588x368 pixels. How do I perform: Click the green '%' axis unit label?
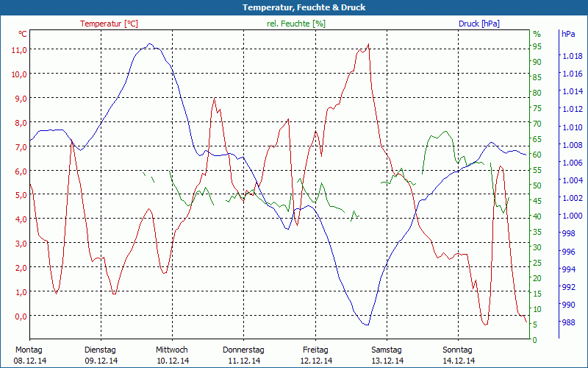click(x=537, y=34)
